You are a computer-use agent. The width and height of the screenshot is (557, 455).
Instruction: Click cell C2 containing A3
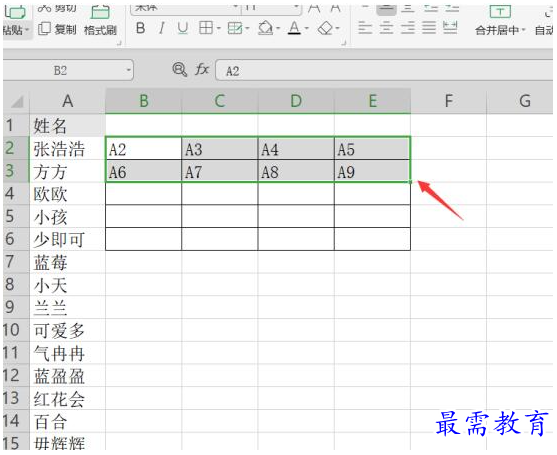220,148
